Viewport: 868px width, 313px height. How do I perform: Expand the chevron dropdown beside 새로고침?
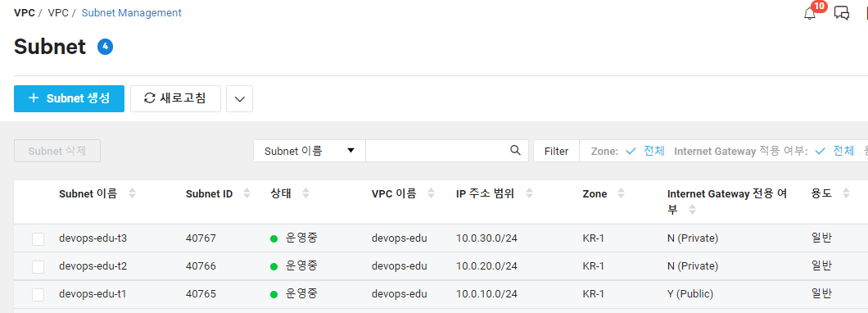pos(240,98)
